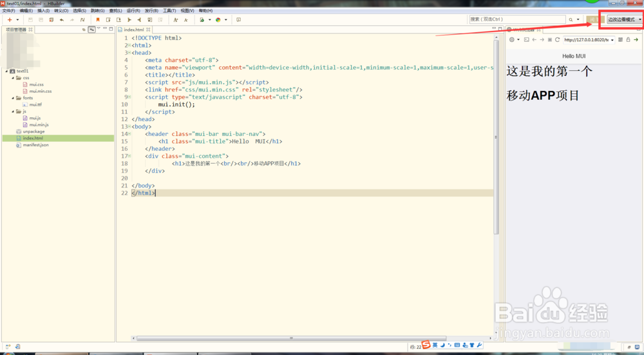Click the decrease font size A- icon
Screen dimensions: 644x355
pos(185,20)
